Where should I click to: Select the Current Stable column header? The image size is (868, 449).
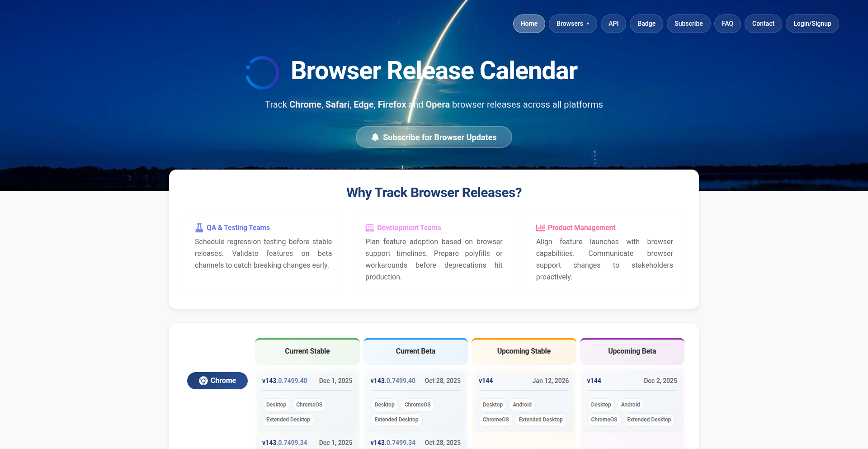coord(307,351)
